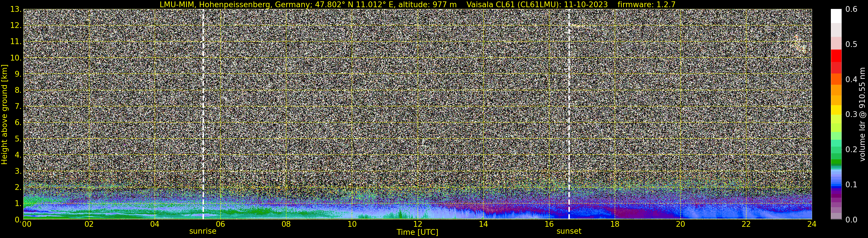Click the colorbar tick label '0.0'
868x238 pixels.
click(852, 220)
